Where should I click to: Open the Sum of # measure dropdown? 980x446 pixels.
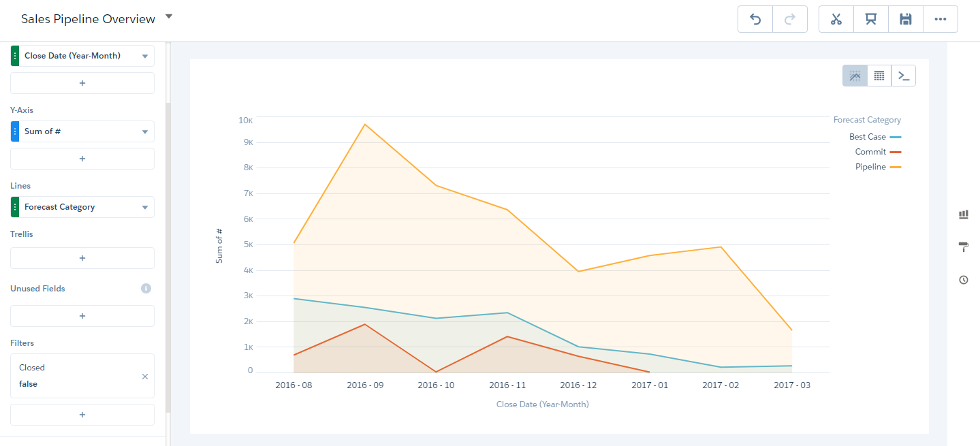click(x=144, y=132)
